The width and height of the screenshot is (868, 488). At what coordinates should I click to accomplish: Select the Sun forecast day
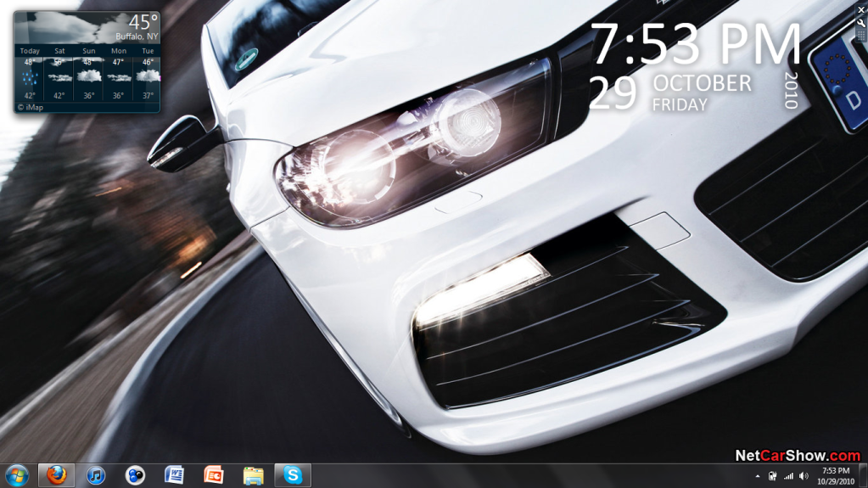[x=88, y=72]
